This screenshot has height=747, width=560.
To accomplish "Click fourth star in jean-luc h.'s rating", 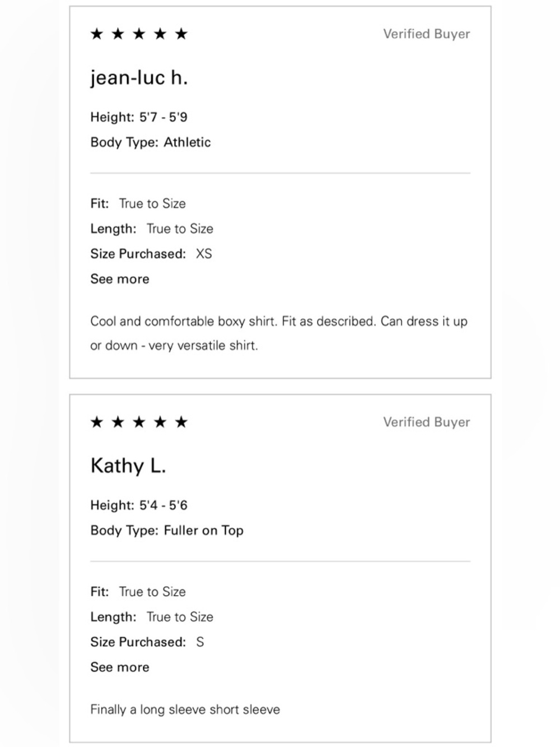I will click(x=160, y=34).
